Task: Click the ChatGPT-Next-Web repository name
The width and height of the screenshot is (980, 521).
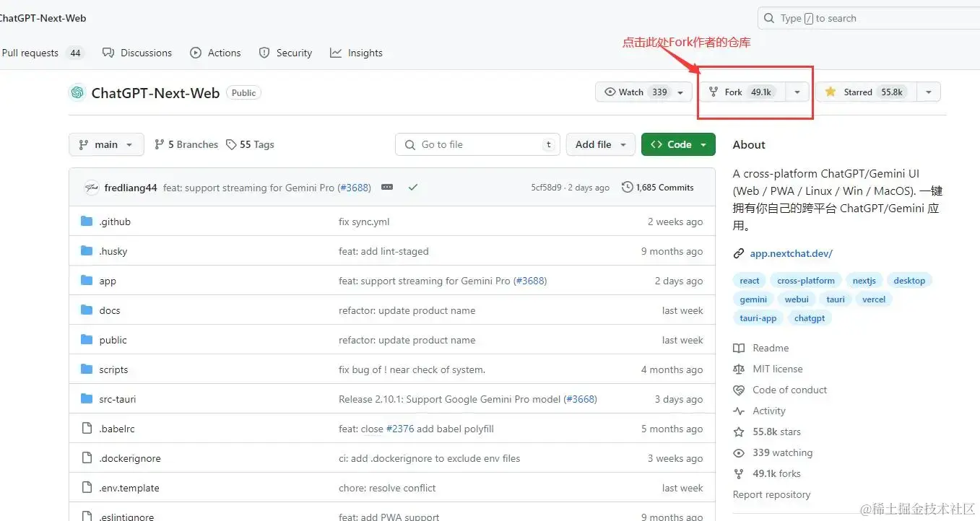Action: point(155,92)
